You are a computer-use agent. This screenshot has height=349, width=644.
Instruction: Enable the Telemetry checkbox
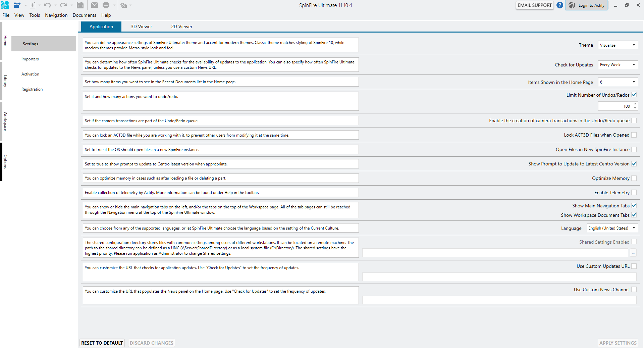[x=634, y=193]
